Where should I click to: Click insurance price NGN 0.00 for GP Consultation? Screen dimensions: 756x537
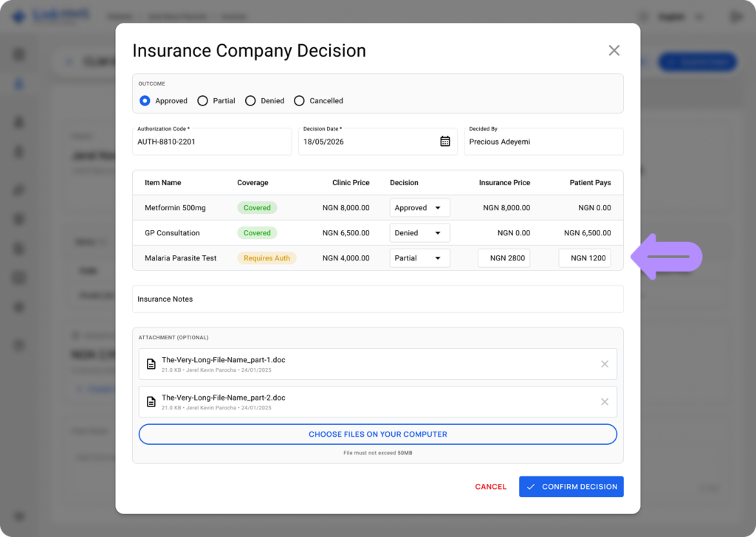tap(514, 232)
